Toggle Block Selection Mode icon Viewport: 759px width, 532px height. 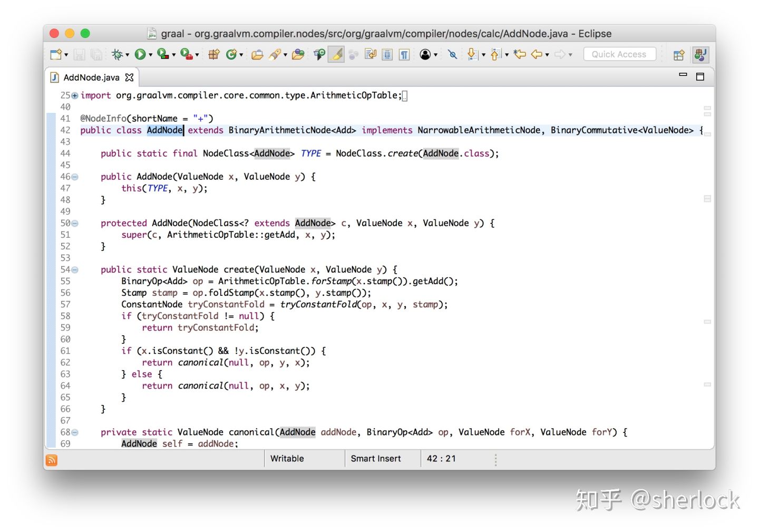pyautogui.click(x=387, y=54)
